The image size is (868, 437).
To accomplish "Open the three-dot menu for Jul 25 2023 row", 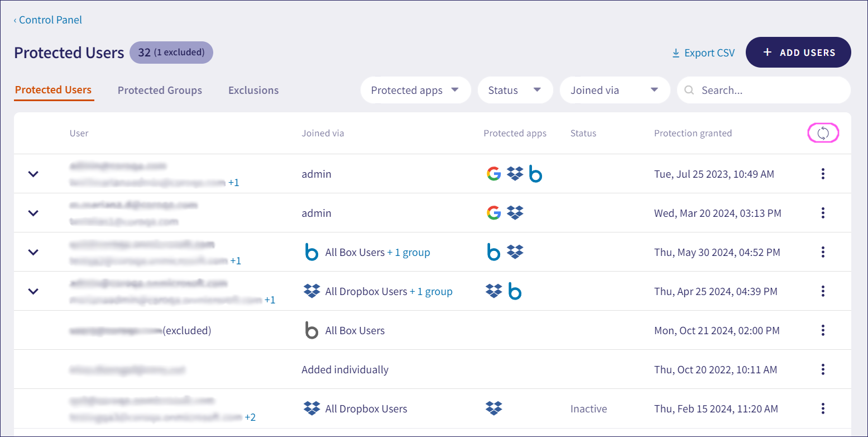I will coord(823,174).
